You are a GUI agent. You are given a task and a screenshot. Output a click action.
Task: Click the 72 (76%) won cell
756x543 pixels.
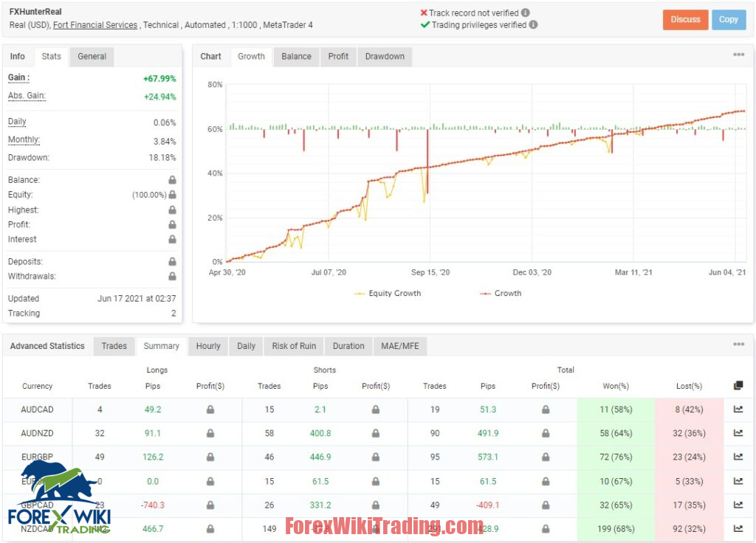(616, 457)
